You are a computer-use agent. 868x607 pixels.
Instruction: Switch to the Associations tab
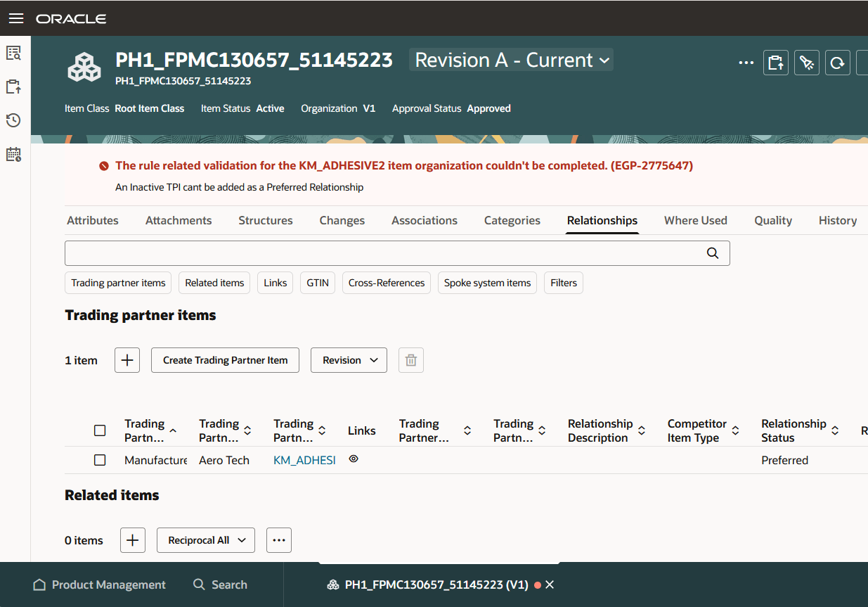tap(425, 220)
